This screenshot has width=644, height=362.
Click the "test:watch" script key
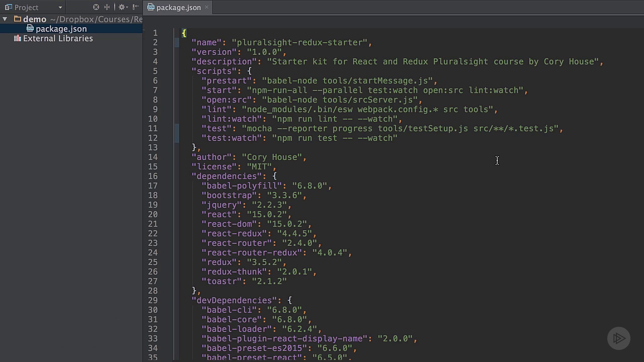(231, 138)
